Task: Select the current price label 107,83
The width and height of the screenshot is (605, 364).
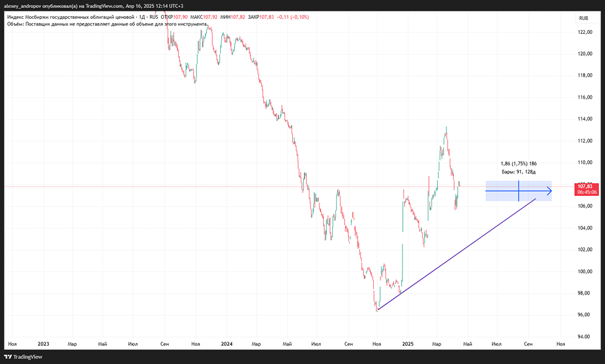Action: (x=585, y=187)
